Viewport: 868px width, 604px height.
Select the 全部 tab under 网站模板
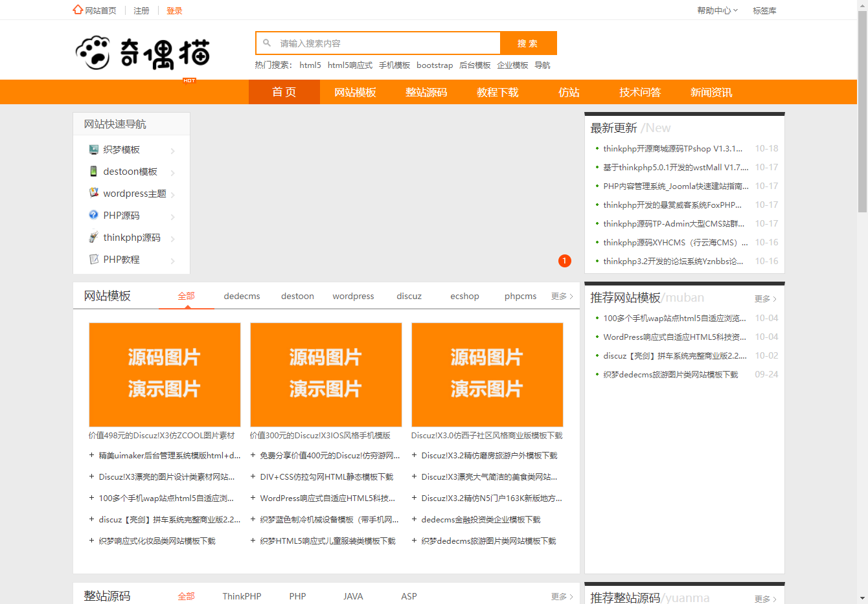[187, 296]
